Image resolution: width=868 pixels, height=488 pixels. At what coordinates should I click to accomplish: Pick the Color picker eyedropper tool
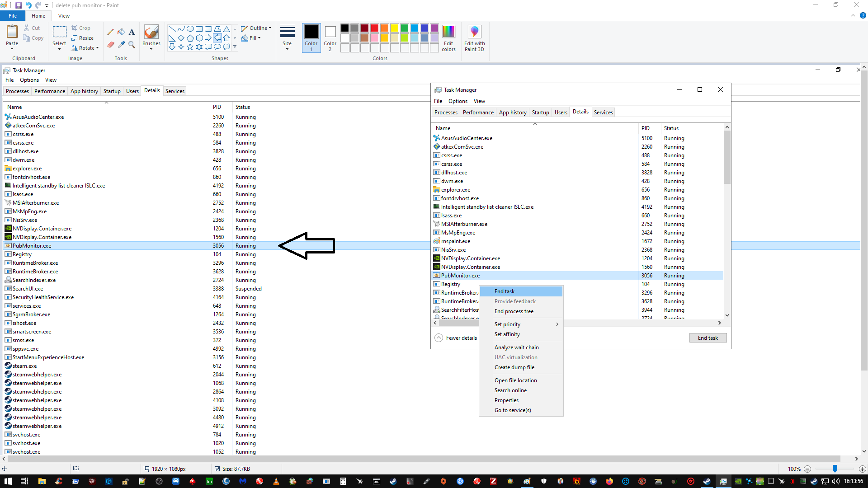point(121,44)
